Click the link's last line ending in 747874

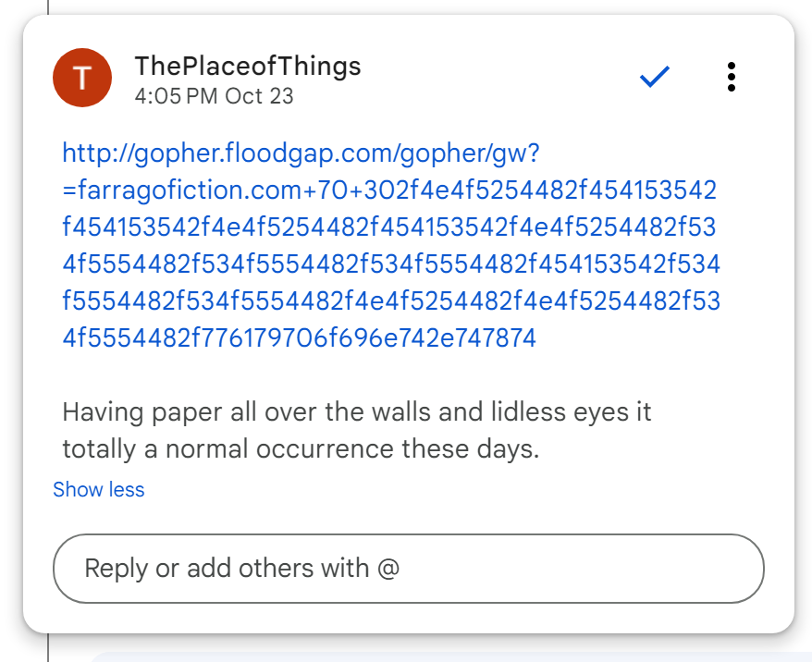tap(299, 338)
